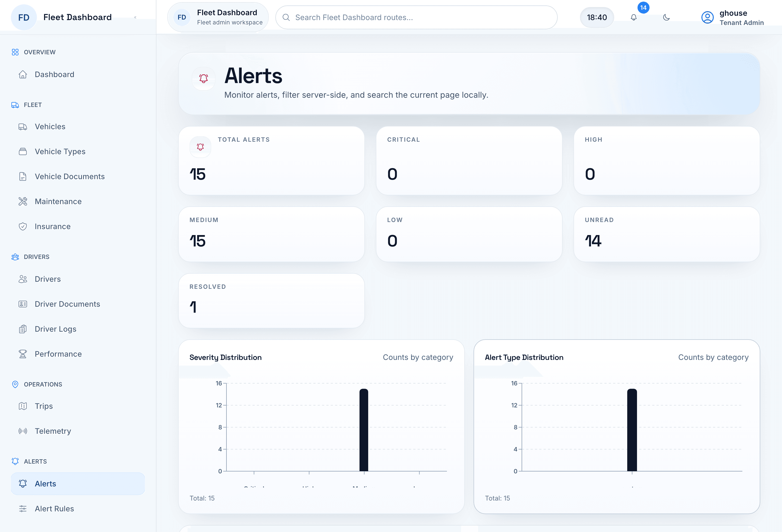The width and height of the screenshot is (782, 532).
Task: Click the Driver Logs clipboard icon
Action: point(23,329)
